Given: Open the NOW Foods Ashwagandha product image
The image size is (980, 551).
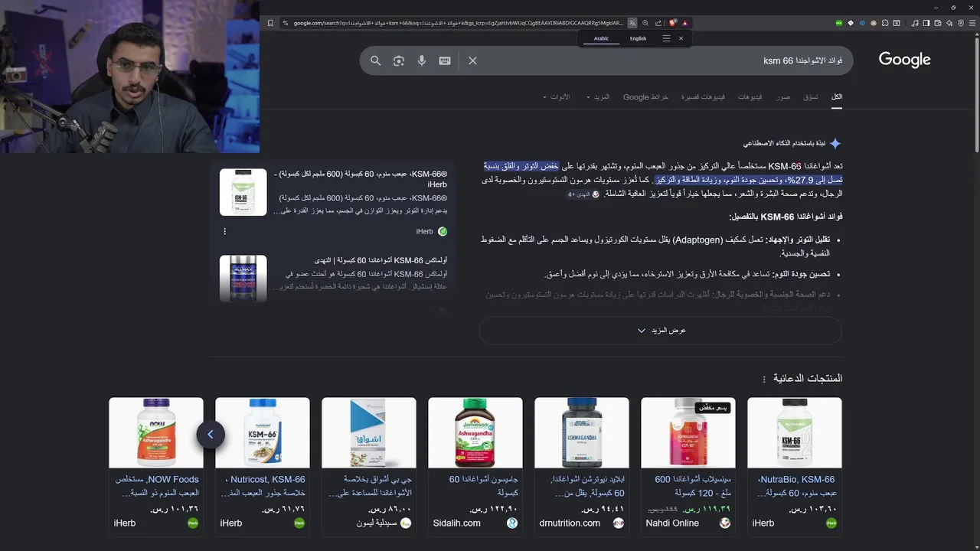Looking at the screenshot, I should 156,433.
